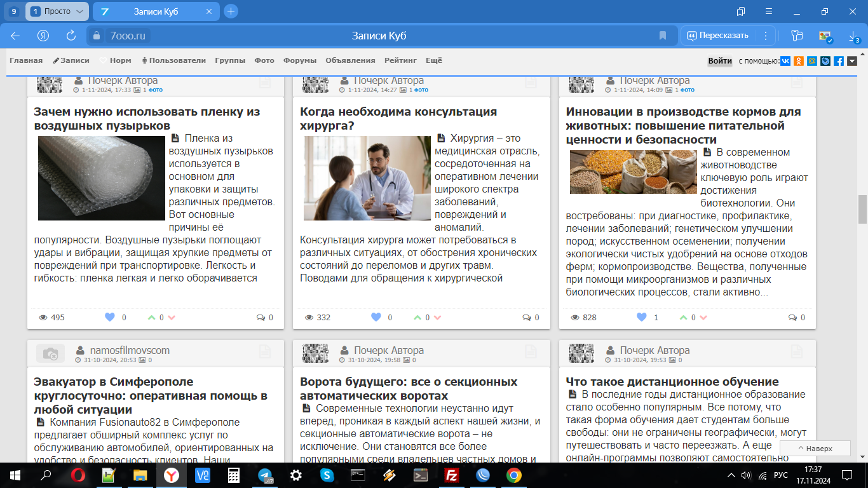Open browser downloads panel
Screen dimensions: 868x488
pos(853,36)
